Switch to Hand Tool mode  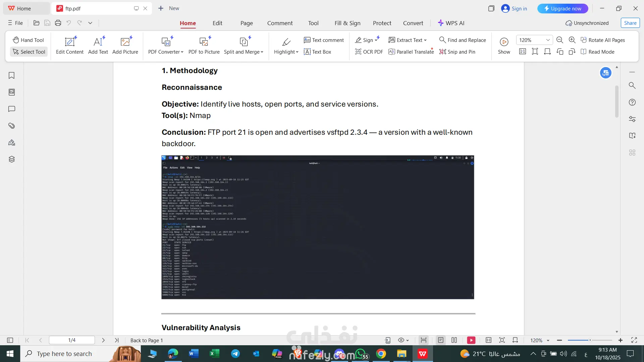click(x=29, y=40)
